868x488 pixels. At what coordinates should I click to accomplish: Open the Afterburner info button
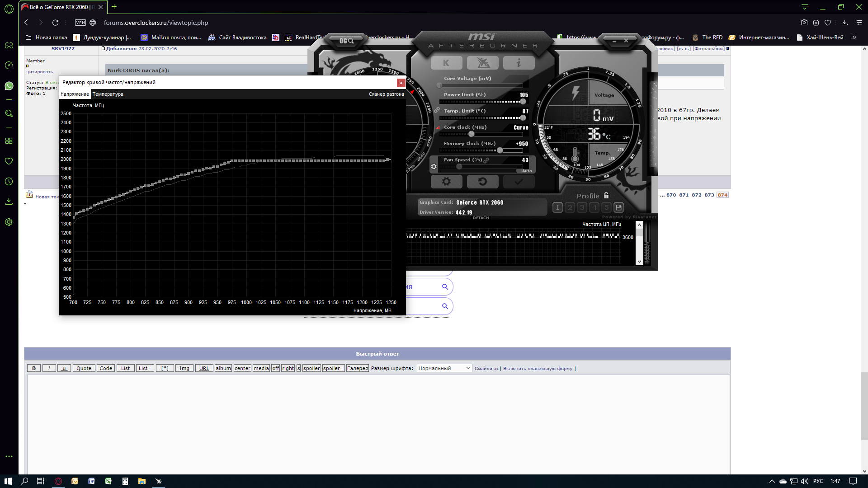pyautogui.click(x=519, y=63)
